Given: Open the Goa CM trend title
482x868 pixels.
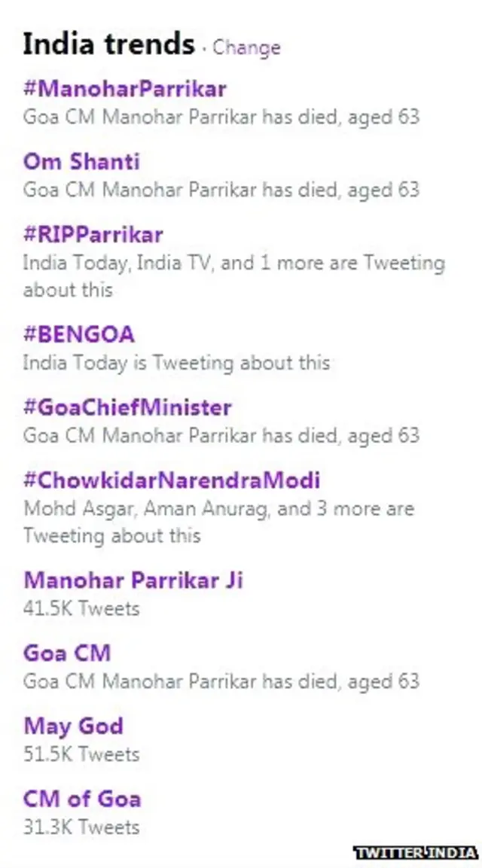Looking at the screenshot, I should (67, 653).
